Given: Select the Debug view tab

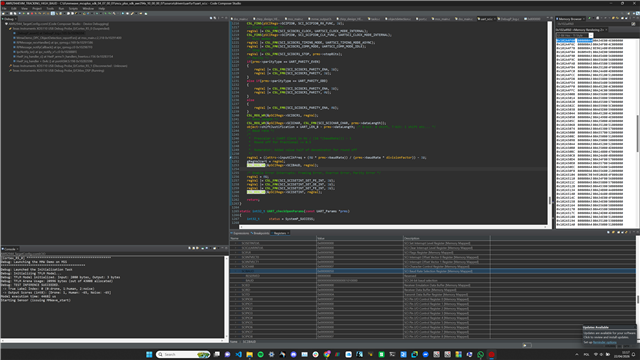Looking at the screenshot, I should click(8, 19).
